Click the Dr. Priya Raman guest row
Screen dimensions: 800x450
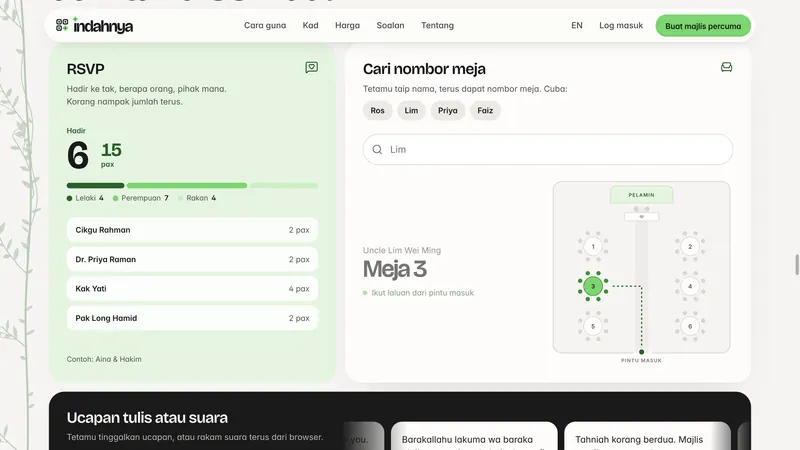pos(192,259)
